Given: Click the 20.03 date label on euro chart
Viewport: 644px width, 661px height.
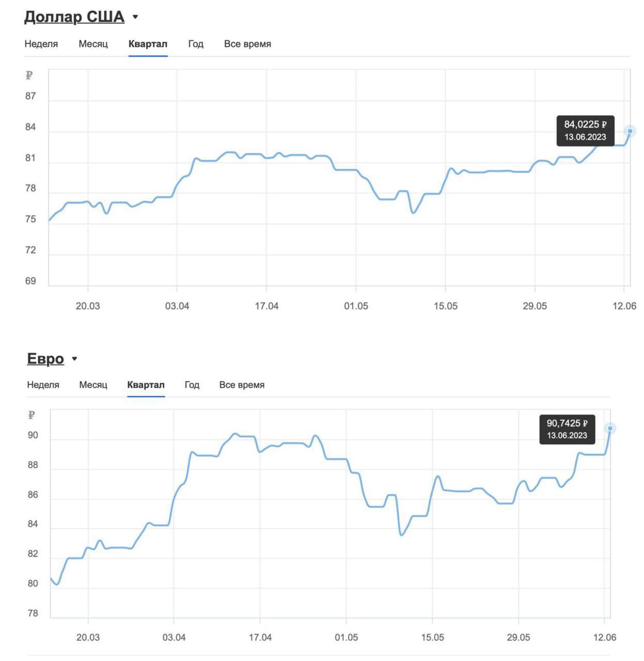Looking at the screenshot, I should 88,637.
